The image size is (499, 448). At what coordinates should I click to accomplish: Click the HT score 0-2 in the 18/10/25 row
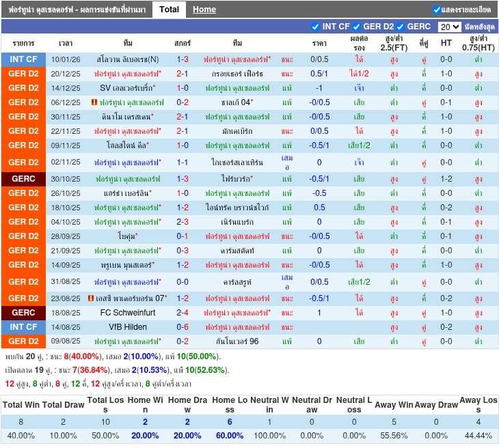[446, 208]
